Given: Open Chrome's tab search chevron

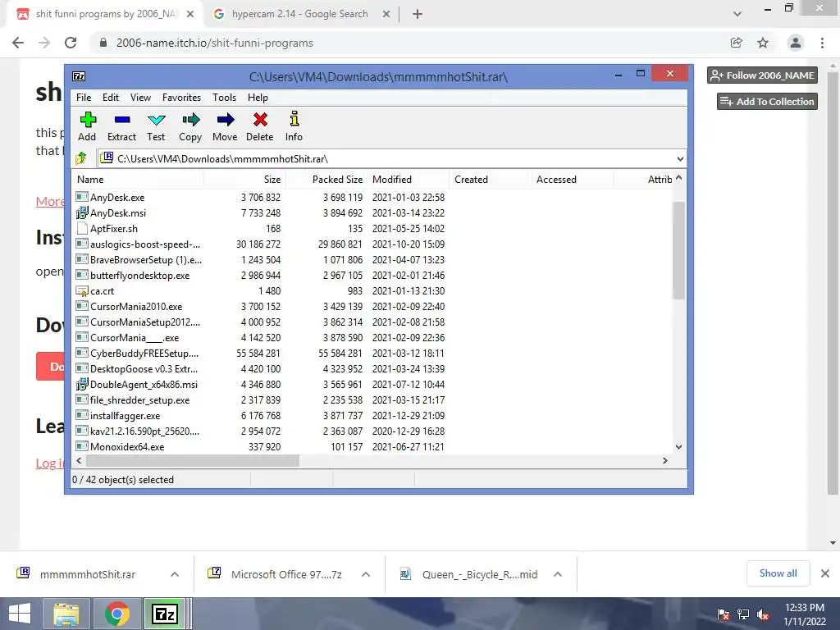Looking at the screenshot, I should pos(737,14).
